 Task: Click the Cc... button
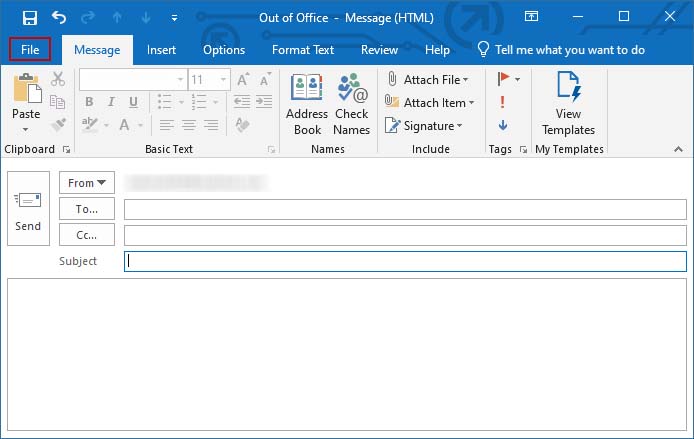coord(87,235)
